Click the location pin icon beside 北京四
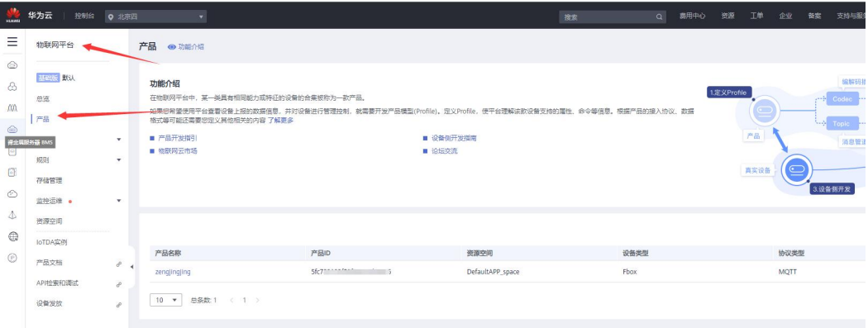Screen dimensions: 868x328 111,17
